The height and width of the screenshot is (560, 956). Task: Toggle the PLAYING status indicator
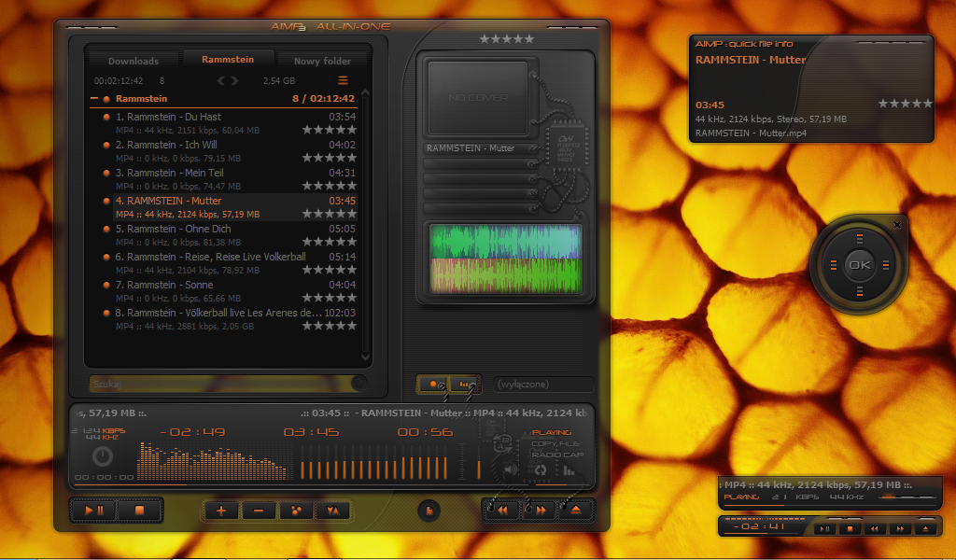point(552,432)
